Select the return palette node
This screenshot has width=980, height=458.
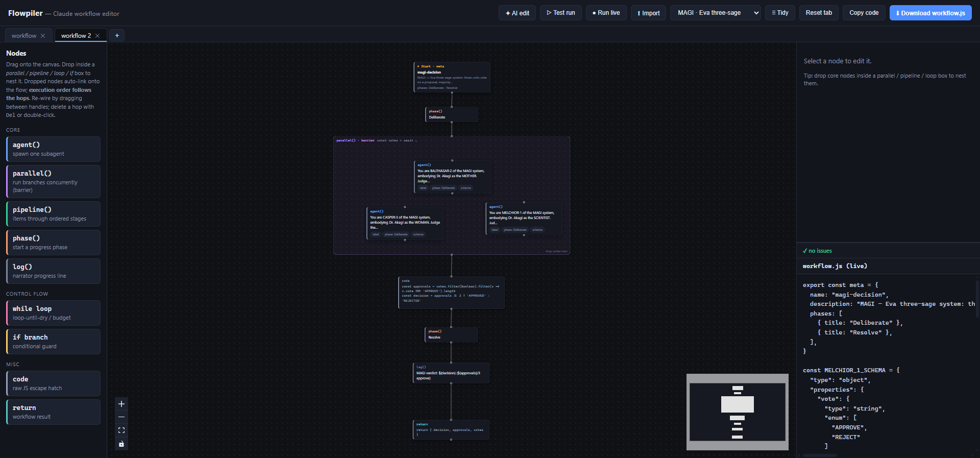tap(53, 412)
